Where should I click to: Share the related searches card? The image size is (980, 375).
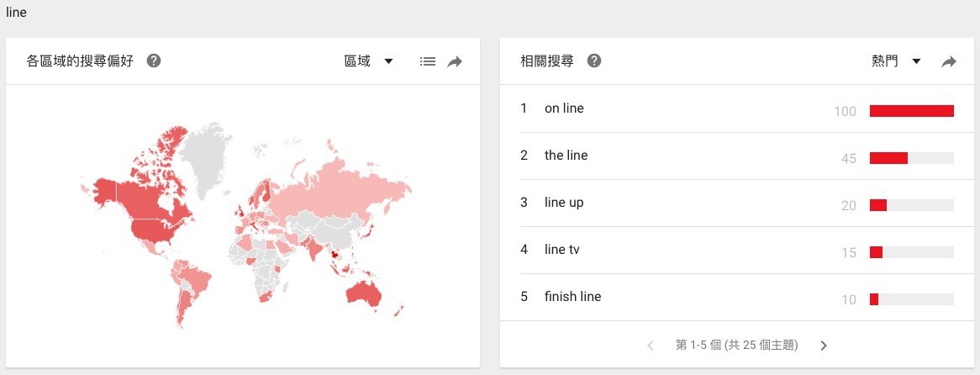(949, 61)
